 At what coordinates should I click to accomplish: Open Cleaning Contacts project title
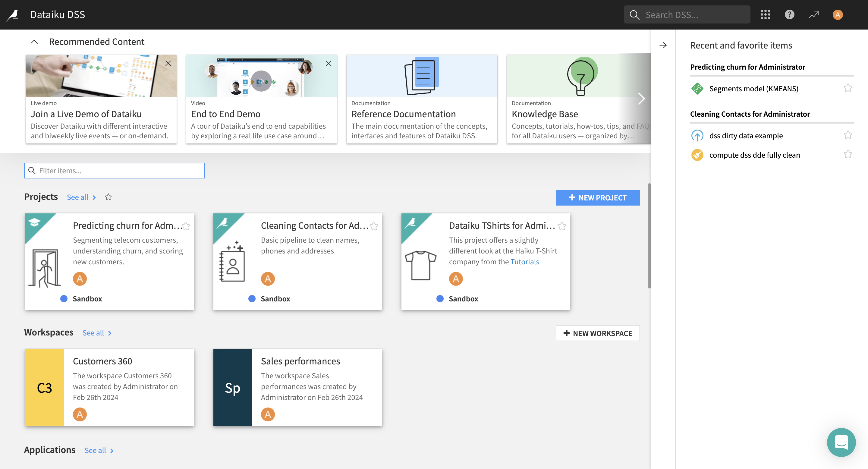pos(315,225)
